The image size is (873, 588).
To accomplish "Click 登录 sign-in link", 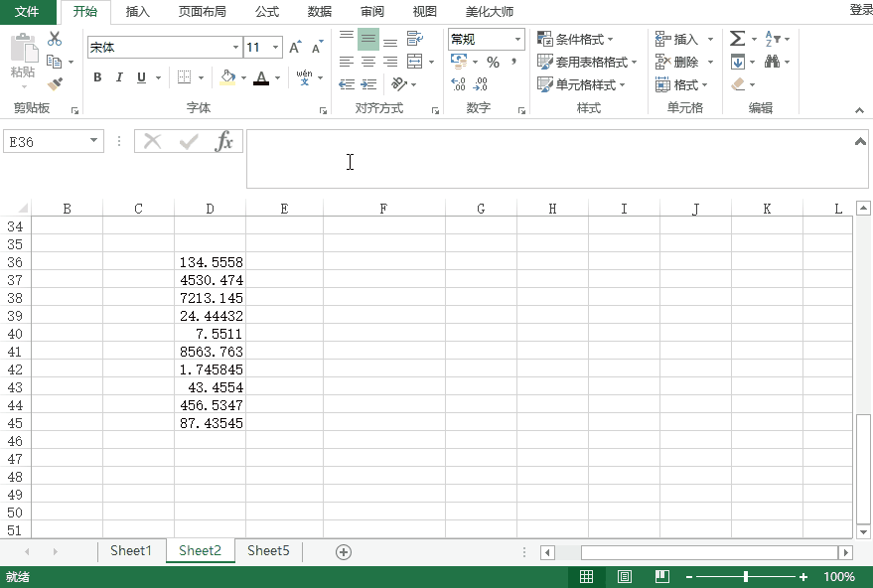I will point(861,10).
